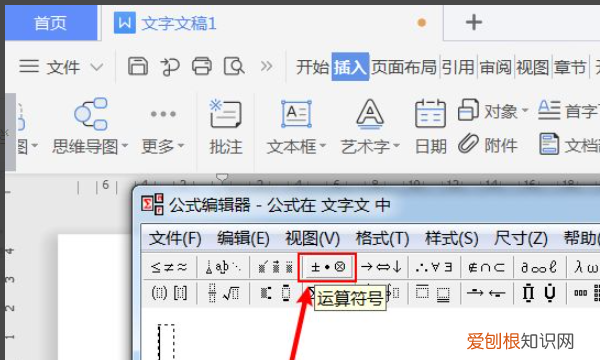Click the 对象 object button
Viewport: 600px width, 360px height.
(488, 111)
